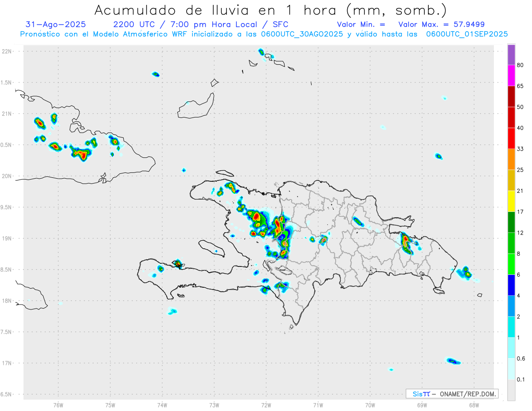Pick the gray swatch below 0.1
This screenshot has height=411, width=532.
pyautogui.click(x=511, y=390)
